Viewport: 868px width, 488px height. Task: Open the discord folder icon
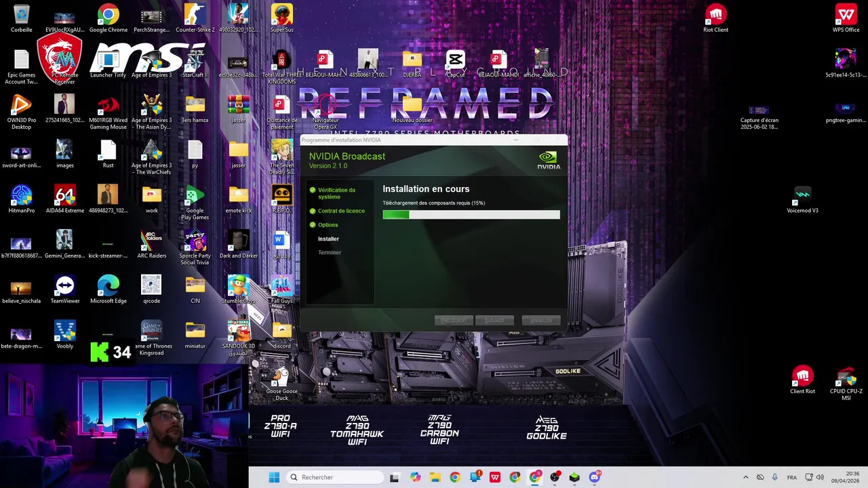[281, 331]
